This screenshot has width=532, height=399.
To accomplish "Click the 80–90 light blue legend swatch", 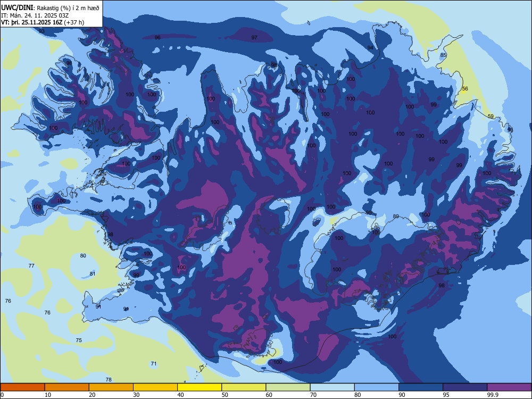I will click(x=377, y=387).
